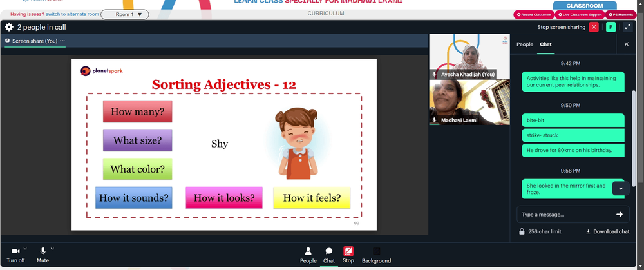
Task: Open the People icon in bottom bar
Action: pos(308,251)
